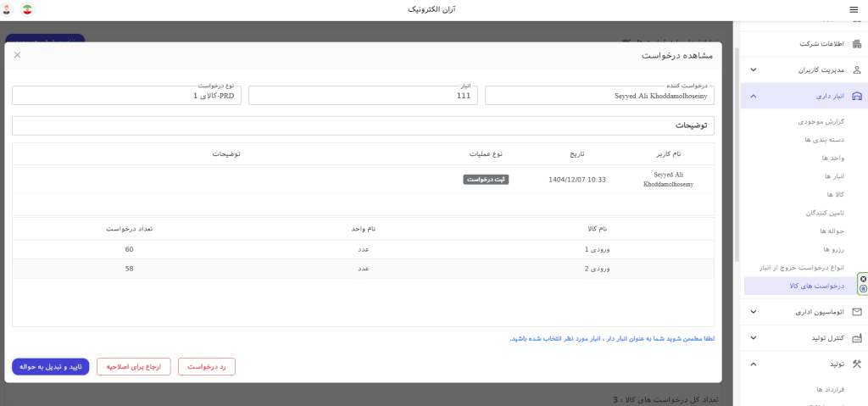Click the نام واحد column header
868x406 pixels.
(363, 228)
